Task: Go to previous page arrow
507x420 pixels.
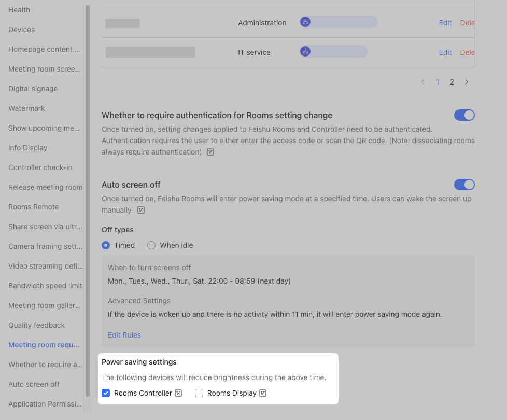Action: pos(423,82)
